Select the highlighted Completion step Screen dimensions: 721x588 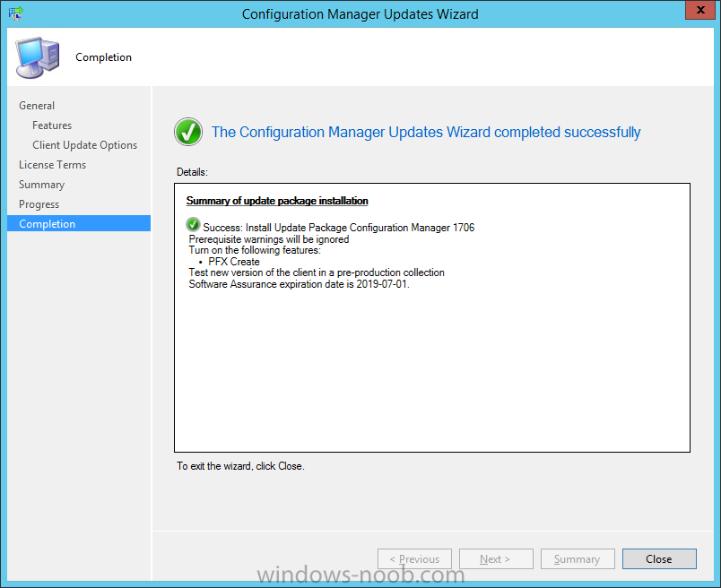(x=79, y=224)
